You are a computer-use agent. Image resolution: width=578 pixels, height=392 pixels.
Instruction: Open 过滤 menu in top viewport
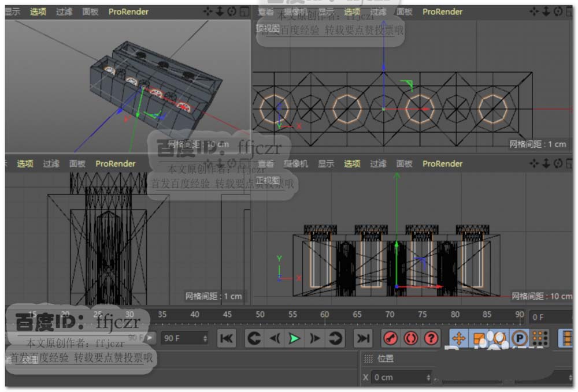pyautogui.click(x=379, y=12)
